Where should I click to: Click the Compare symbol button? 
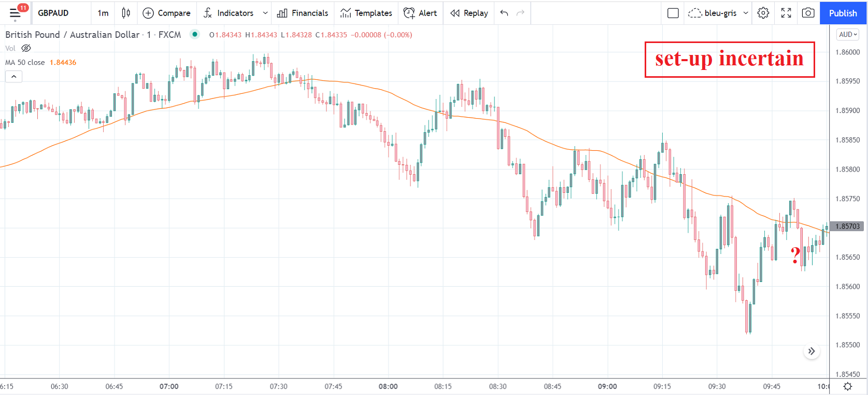tap(167, 13)
